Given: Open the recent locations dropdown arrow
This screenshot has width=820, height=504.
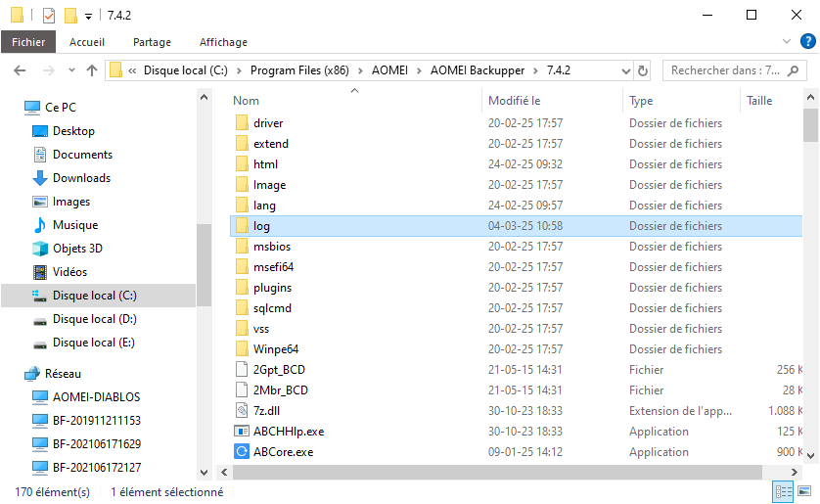Looking at the screenshot, I should 71,70.
